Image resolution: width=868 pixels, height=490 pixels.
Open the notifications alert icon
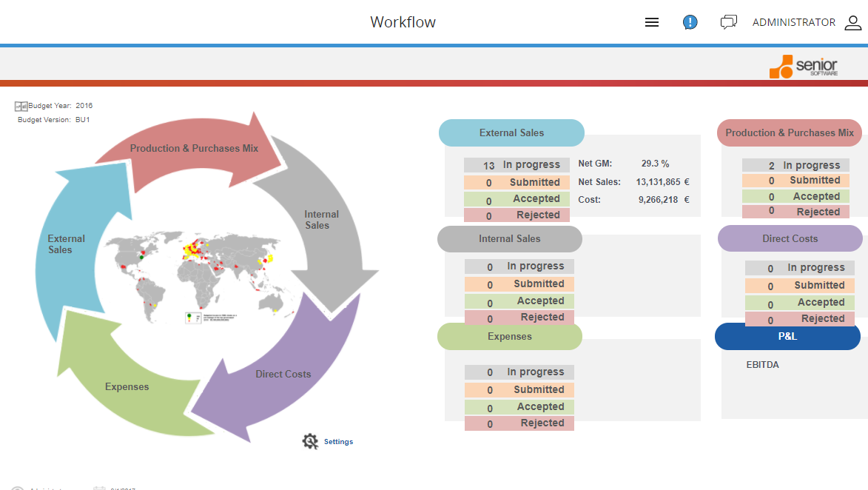click(x=690, y=21)
